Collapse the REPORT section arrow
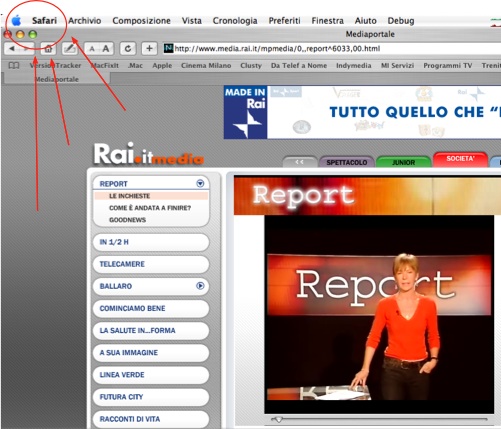The width and height of the screenshot is (501, 429). 200,183
